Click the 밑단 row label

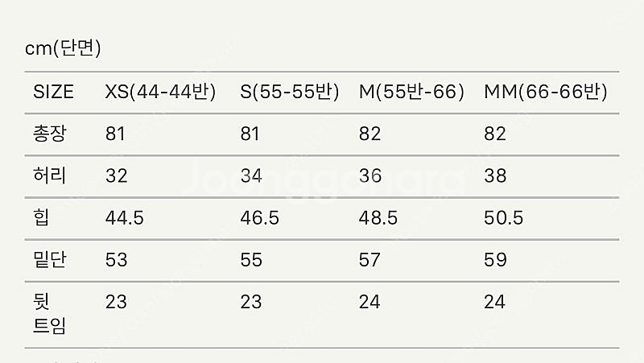[50, 259]
